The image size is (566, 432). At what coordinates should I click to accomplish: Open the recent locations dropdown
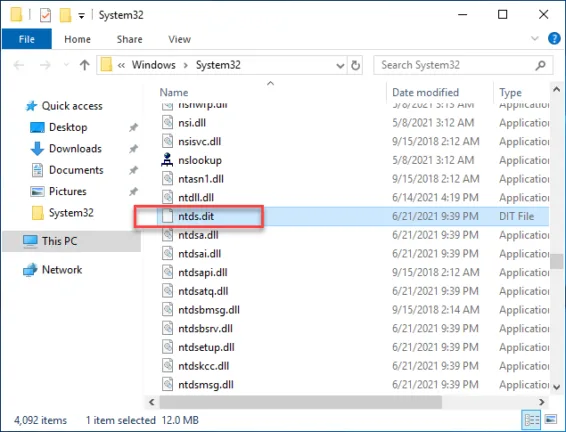66,65
